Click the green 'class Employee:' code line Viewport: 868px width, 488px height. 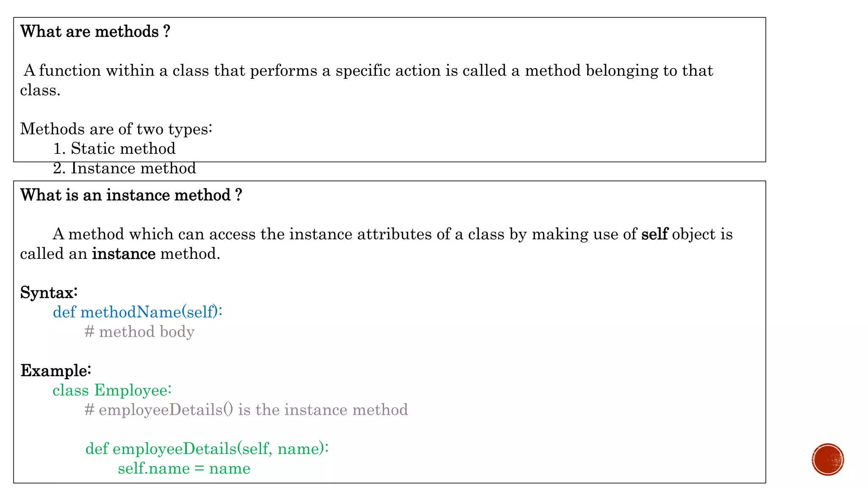(112, 390)
